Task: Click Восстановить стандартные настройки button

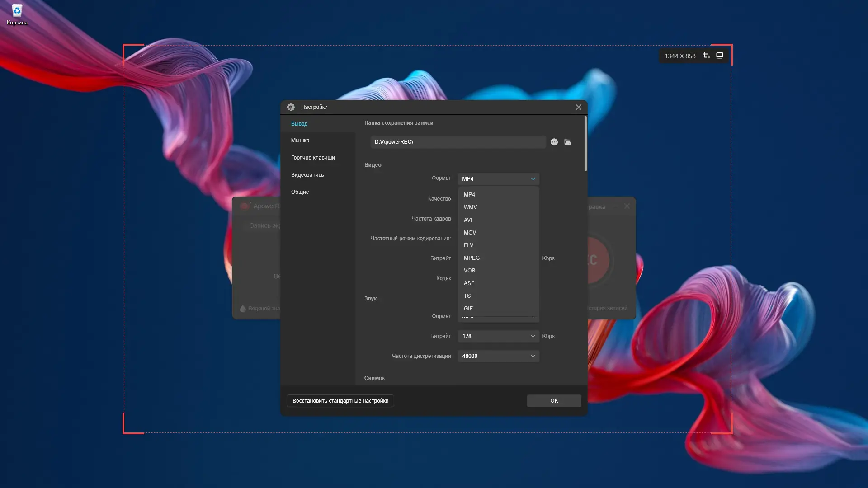Action: click(340, 401)
